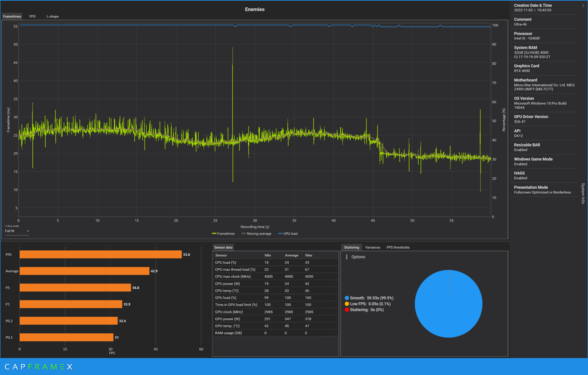Screen dimensions: 588x375
Task: Open the Variances tab
Action: coord(372,247)
